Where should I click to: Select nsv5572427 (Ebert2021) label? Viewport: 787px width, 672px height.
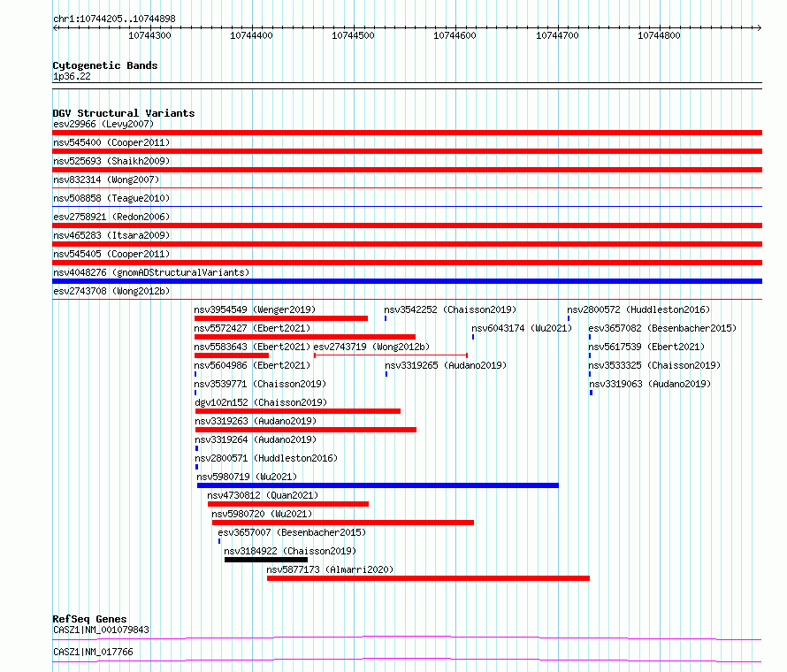(253, 328)
